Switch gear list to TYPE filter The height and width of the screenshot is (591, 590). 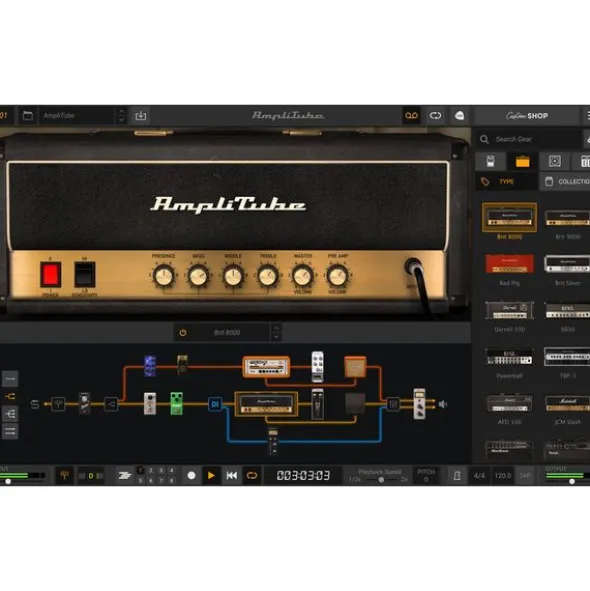click(x=507, y=182)
